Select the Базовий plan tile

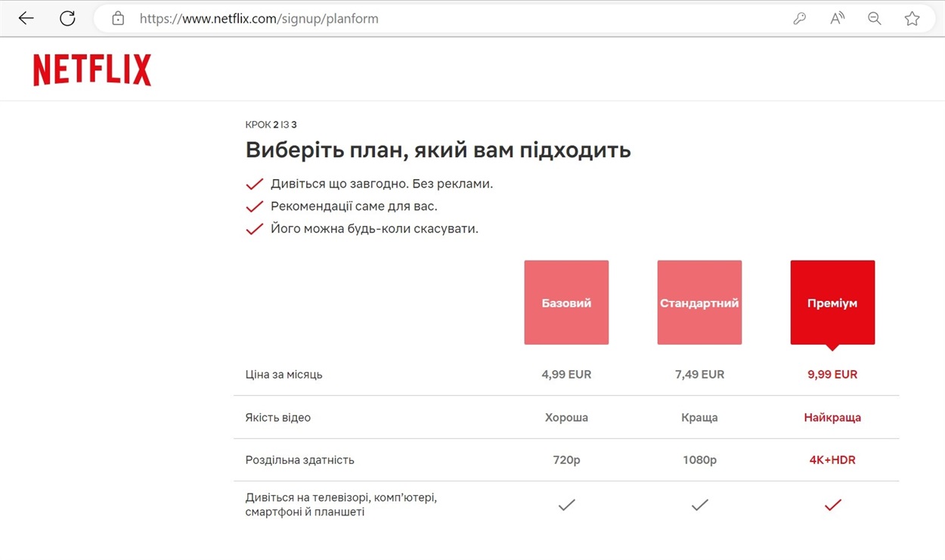pyautogui.click(x=566, y=302)
